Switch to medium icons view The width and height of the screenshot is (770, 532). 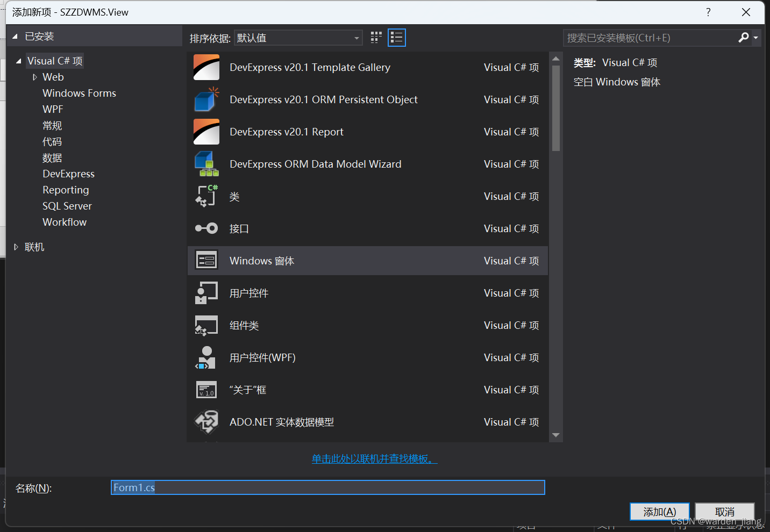click(x=376, y=38)
